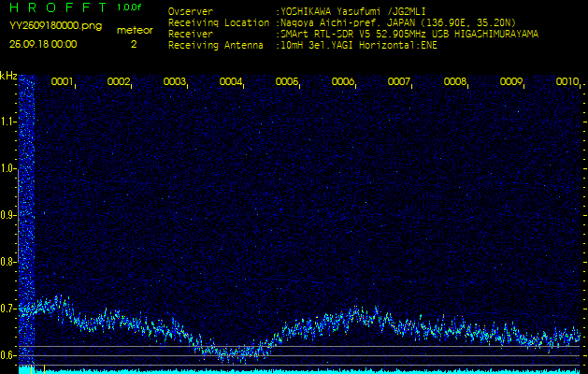Click the 1.1 frequency axis label
The width and height of the screenshot is (588, 374).
8,121
